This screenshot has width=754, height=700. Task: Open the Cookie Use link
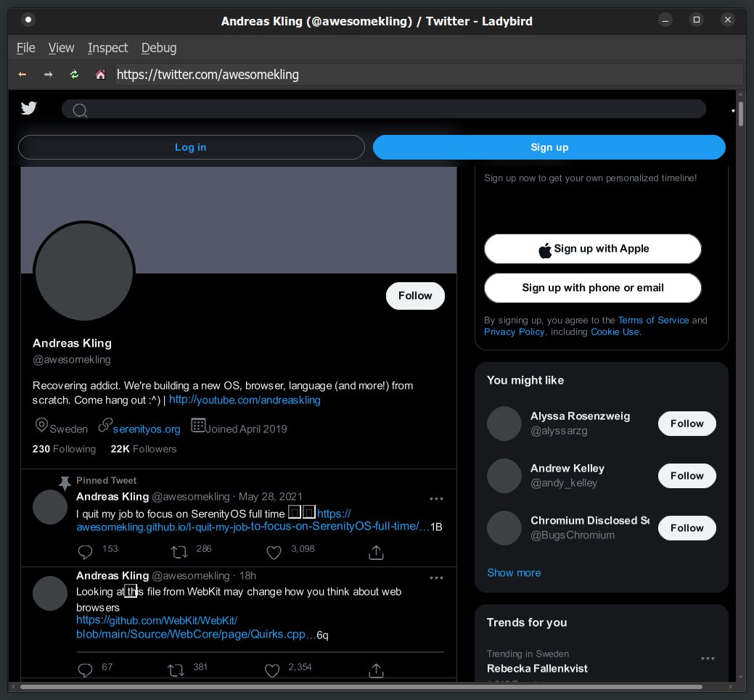pos(615,332)
